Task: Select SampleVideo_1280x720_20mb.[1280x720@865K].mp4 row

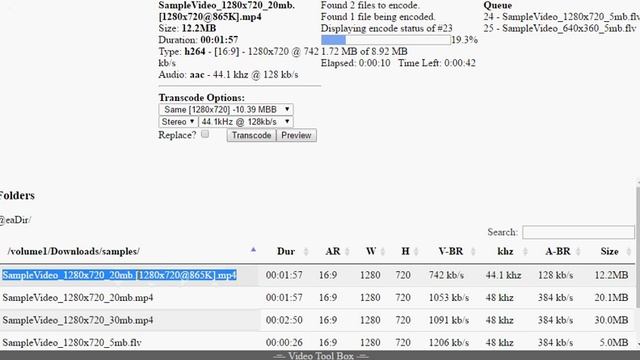Action: click(x=318, y=275)
